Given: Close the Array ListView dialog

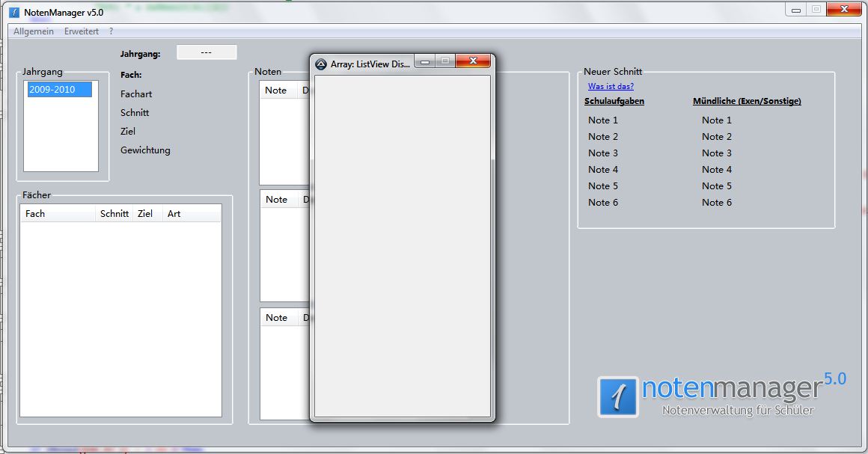Looking at the screenshot, I should tap(473, 61).
